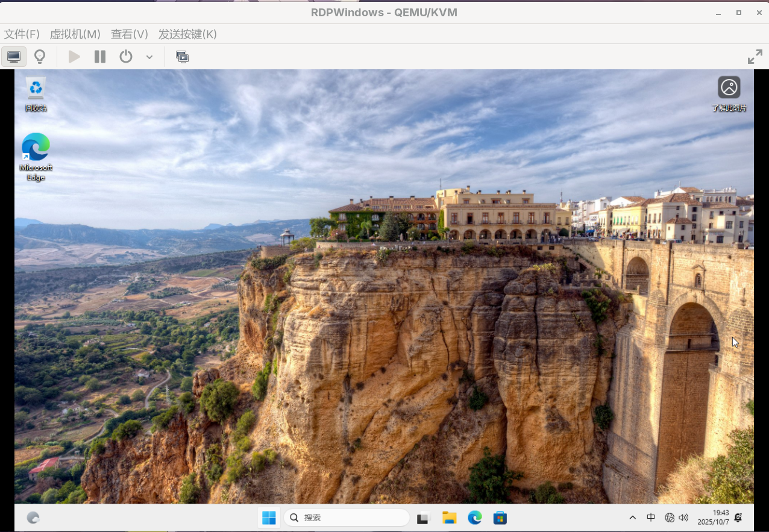Image resolution: width=769 pixels, height=532 pixels.
Task: Open the Windows Start menu
Action: click(269, 518)
